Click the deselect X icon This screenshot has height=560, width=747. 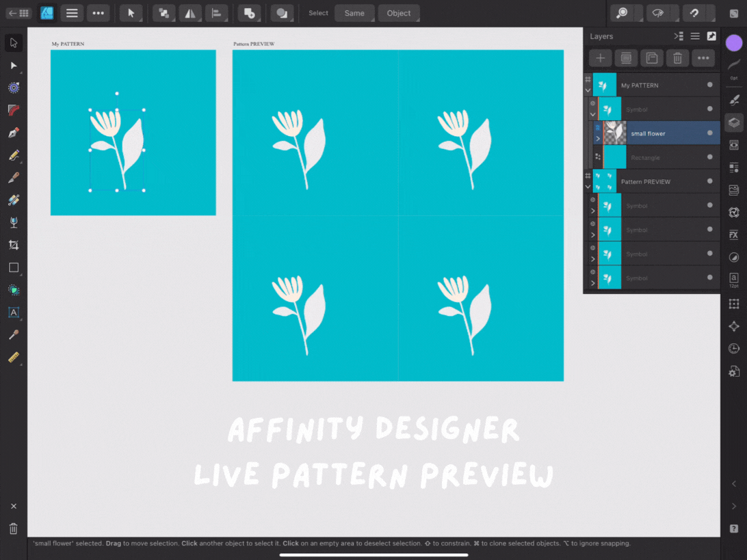point(14,506)
